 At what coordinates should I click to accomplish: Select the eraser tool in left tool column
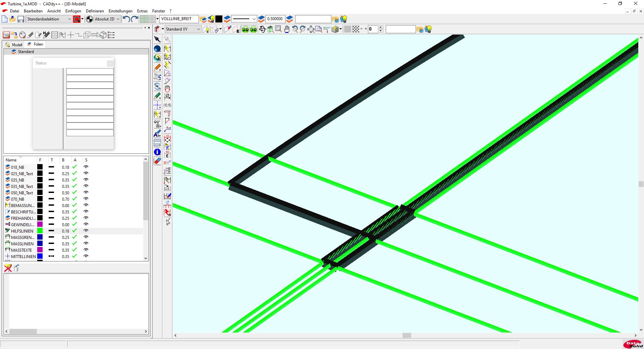(157, 161)
